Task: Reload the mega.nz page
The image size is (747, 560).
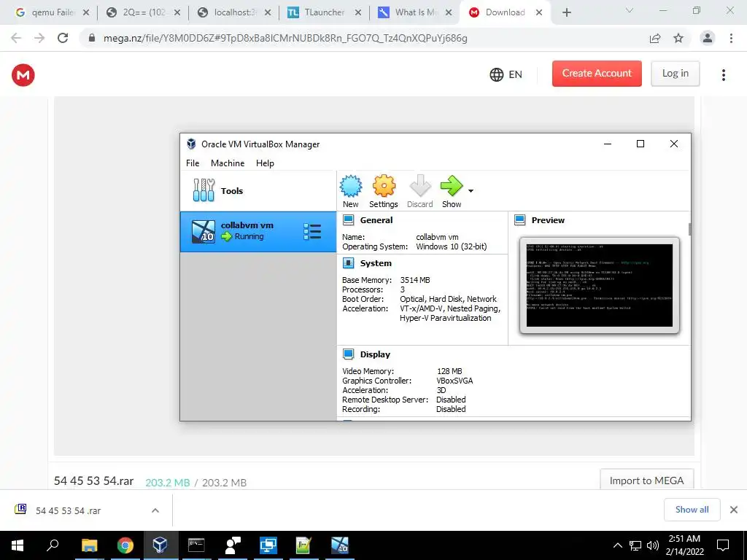Action: coord(63,38)
